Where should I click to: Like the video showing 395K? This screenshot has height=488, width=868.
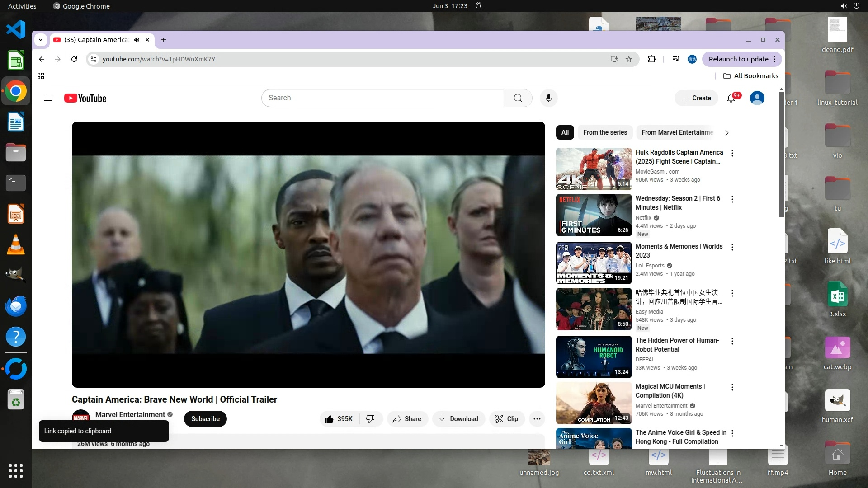(x=339, y=419)
